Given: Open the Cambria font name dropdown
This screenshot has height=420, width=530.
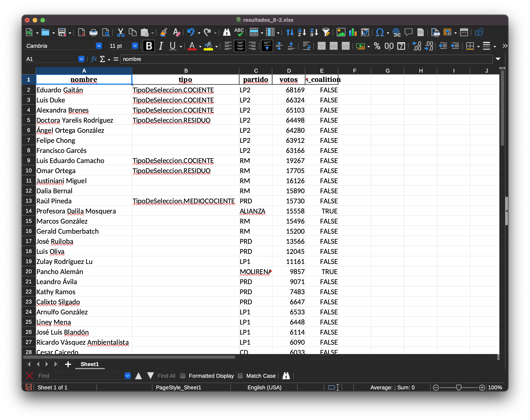Looking at the screenshot, I should tap(99, 46).
